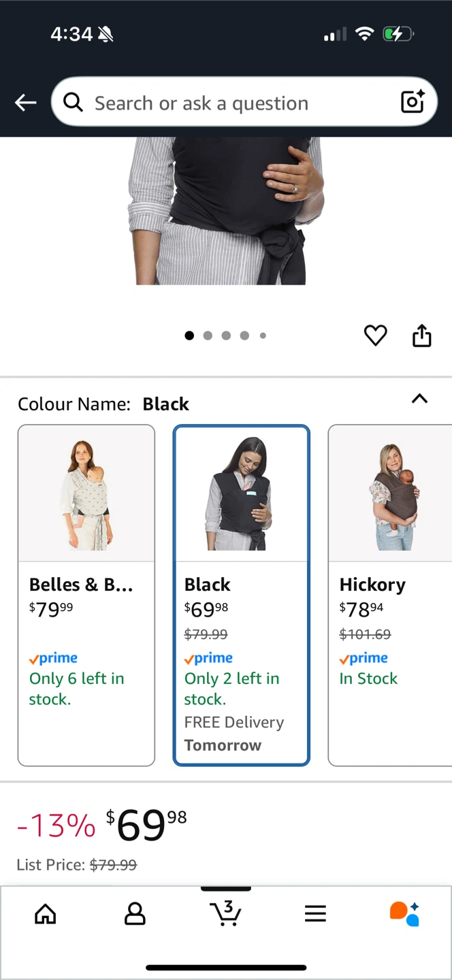452x980 pixels.
Task: Tap the share icon
Action: pyautogui.click(x=422, y=336)
